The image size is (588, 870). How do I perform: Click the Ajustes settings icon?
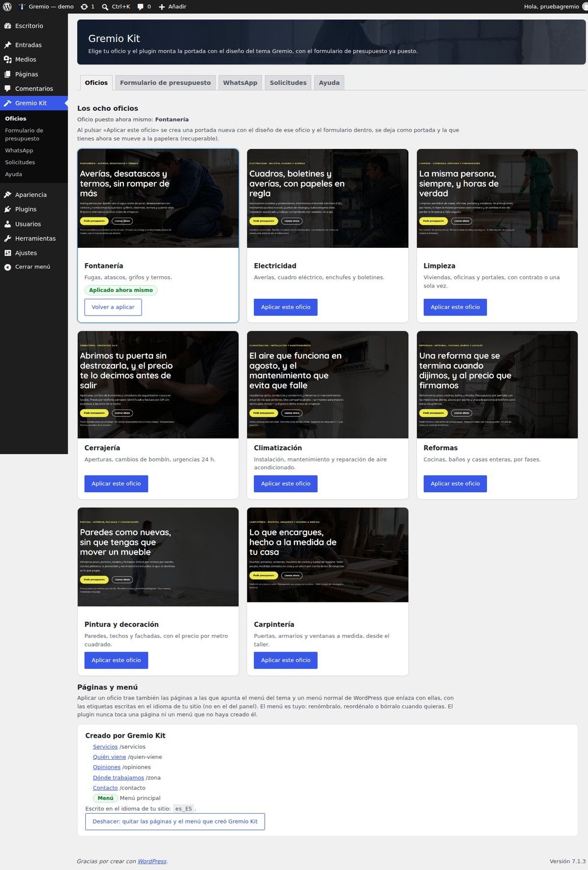click(7, 253)
